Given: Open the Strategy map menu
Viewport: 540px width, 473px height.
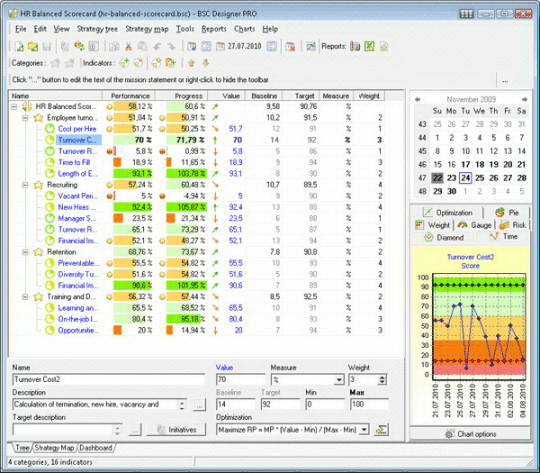Looking at the screenshot, I should [147, 29].
